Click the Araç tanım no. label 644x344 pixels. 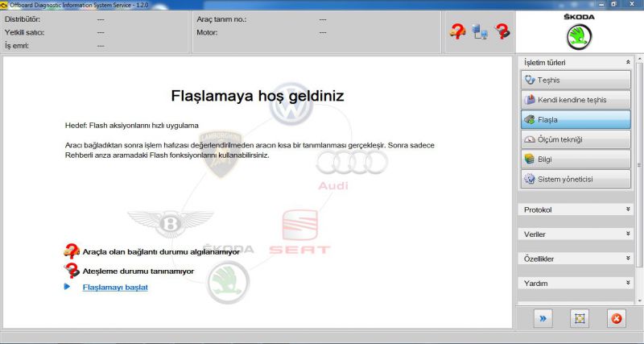tap(221, 19)
